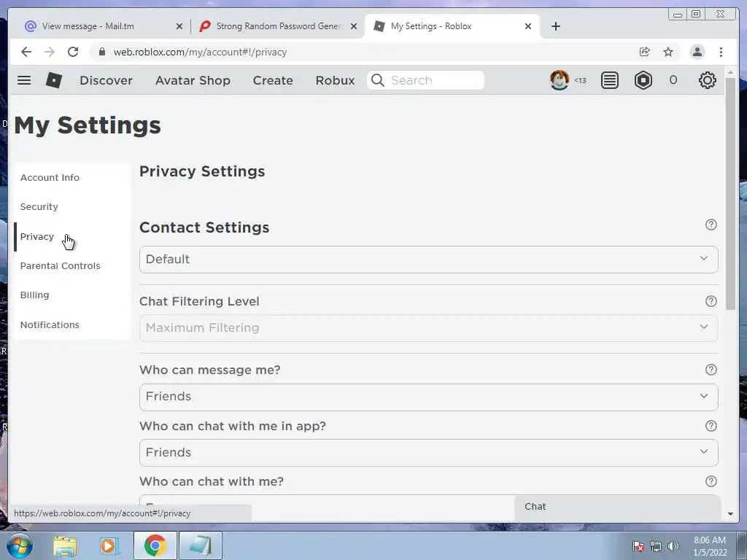Open Parental Controls settings section
This screenshot has height=560, width=747.
(x=60, y=265)
